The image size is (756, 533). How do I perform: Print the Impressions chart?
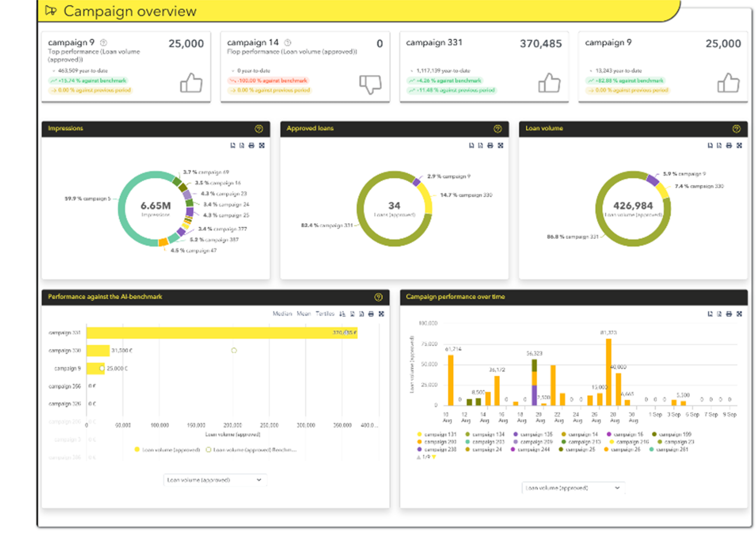tap(251, 145)
